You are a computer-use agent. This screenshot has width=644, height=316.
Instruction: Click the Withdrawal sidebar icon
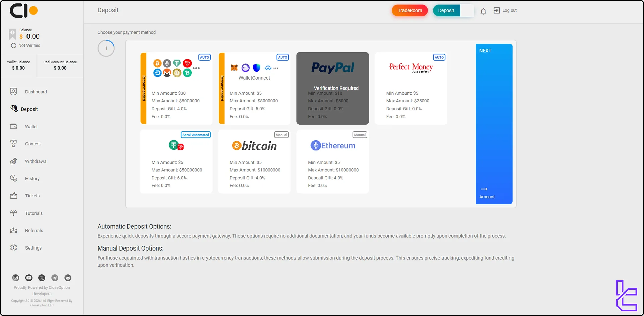pyautogui.click(x=14, y=161)
